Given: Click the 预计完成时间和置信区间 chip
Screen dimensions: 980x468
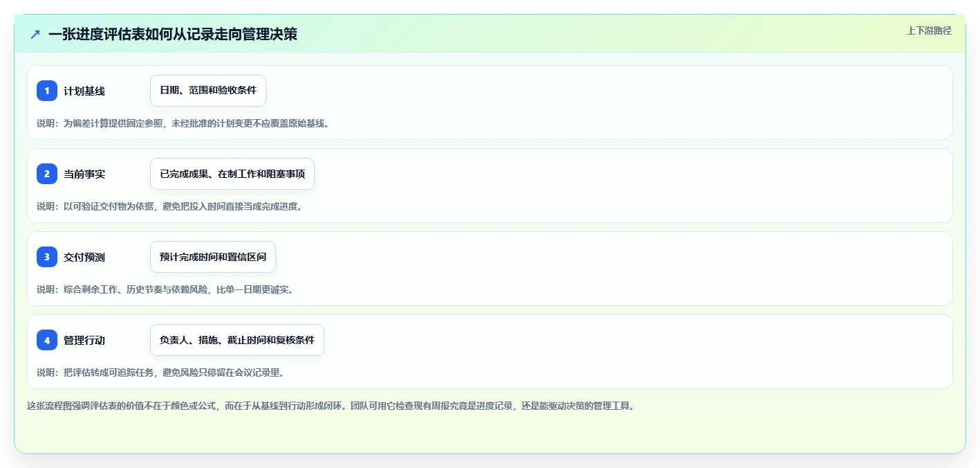Looking at the screenshot, I should pos(213,257).
